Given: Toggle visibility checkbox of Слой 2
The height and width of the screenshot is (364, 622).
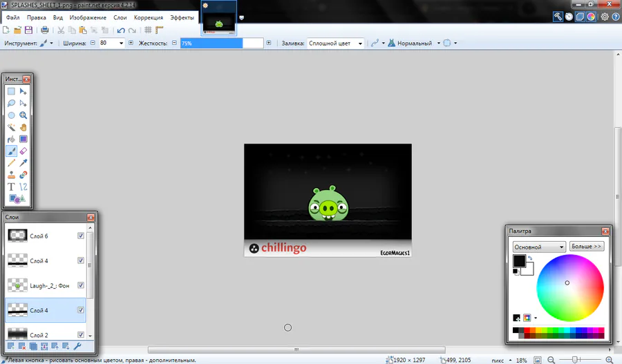Looking at the screenshot, I should tap(81, 335).
